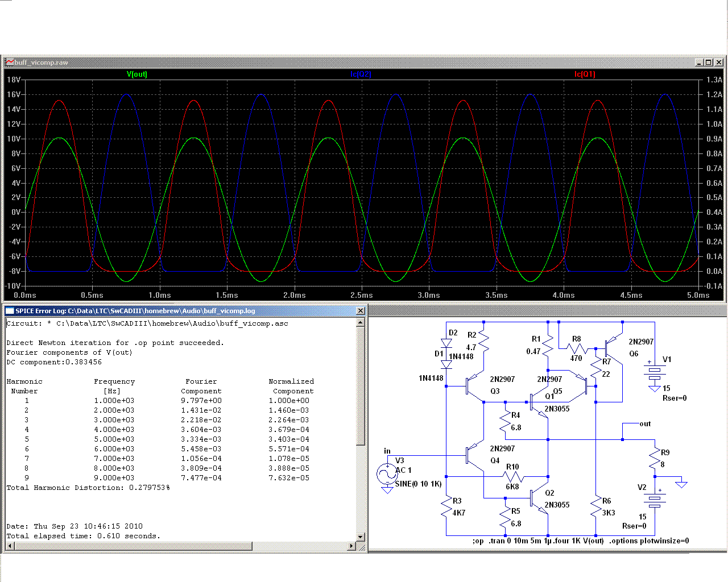
Task: Select resistor R4 6.8
Action: click(506, 422)
